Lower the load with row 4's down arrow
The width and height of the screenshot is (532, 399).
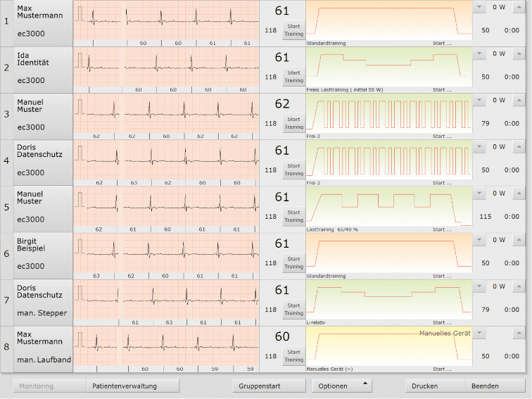479,146
